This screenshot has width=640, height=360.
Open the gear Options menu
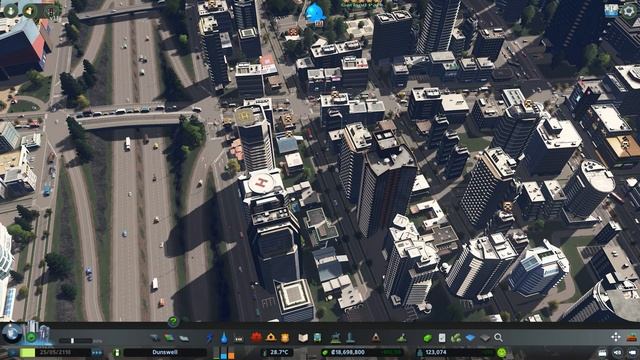pos(629,10)
